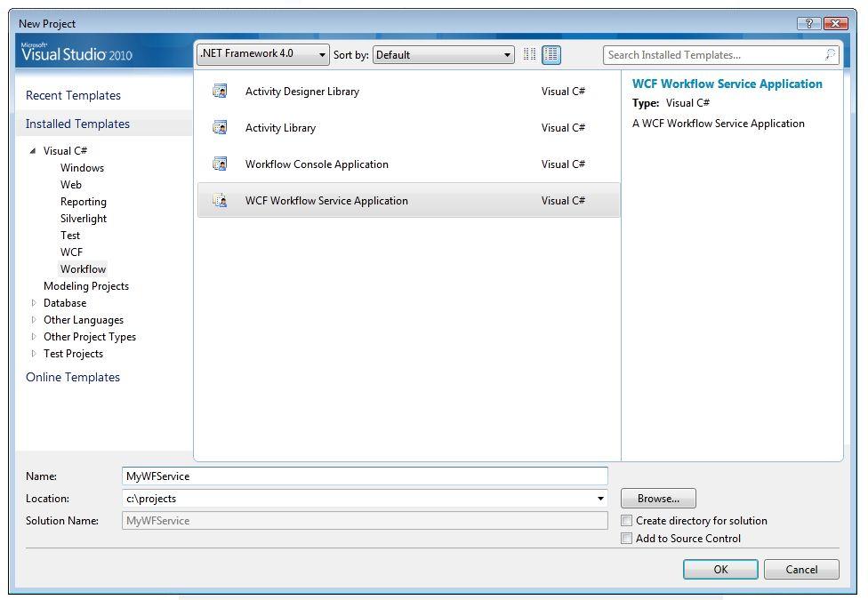Click the search magnifier icon
868x600 pixels.
830,54
